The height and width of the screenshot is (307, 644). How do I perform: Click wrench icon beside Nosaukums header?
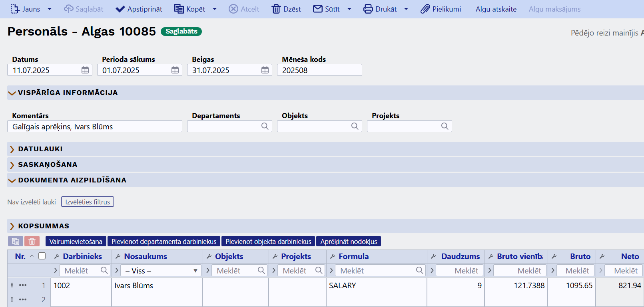118,256
